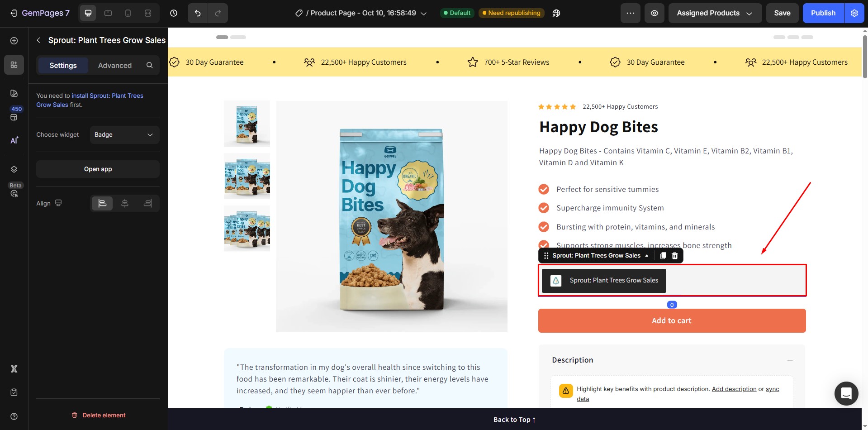Switch to tablet device view
The image size is (868, 430).
(x=108, y=13)
